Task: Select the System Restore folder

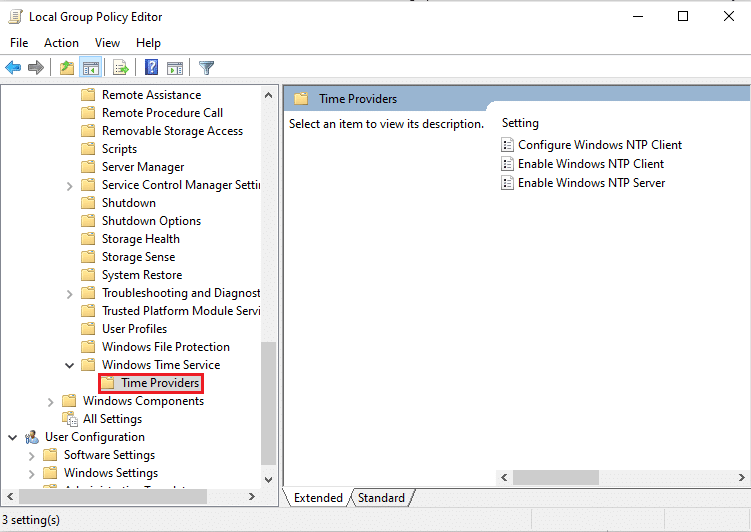Action: click(141, 275)
